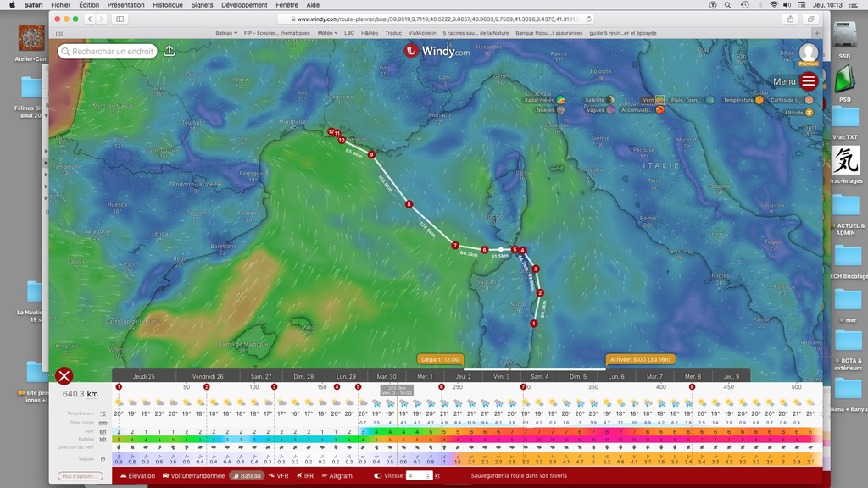Screen dimensions: 868x488
Task: Select the Bateau route mode
Action: click(246, 476)
